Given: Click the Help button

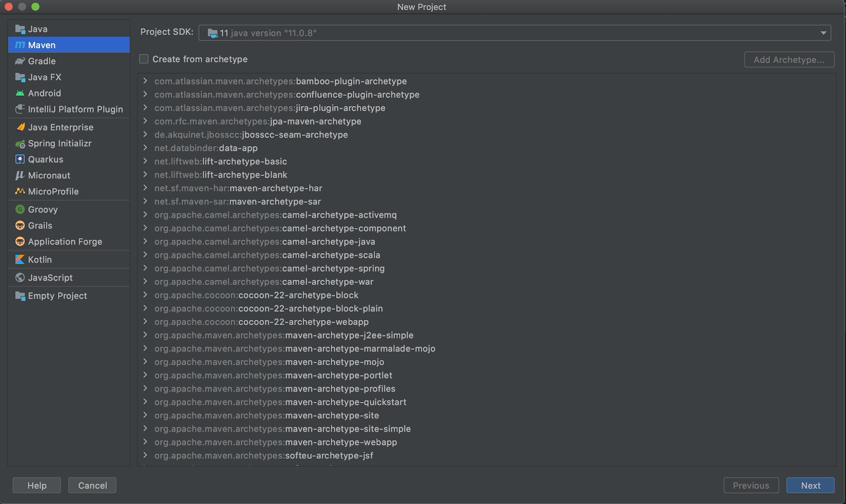Looking at the screenshot, I should pyautogui.click(x=37, y=486).
